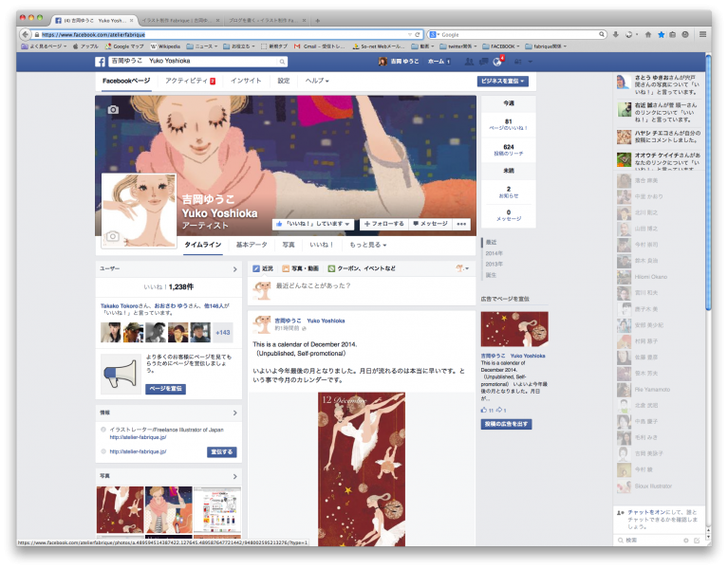Image resolution: width=728 pixels, height=569 pixels.
Task: Click the Firefox downloads arrow icon
Action: tap(616, 34)
